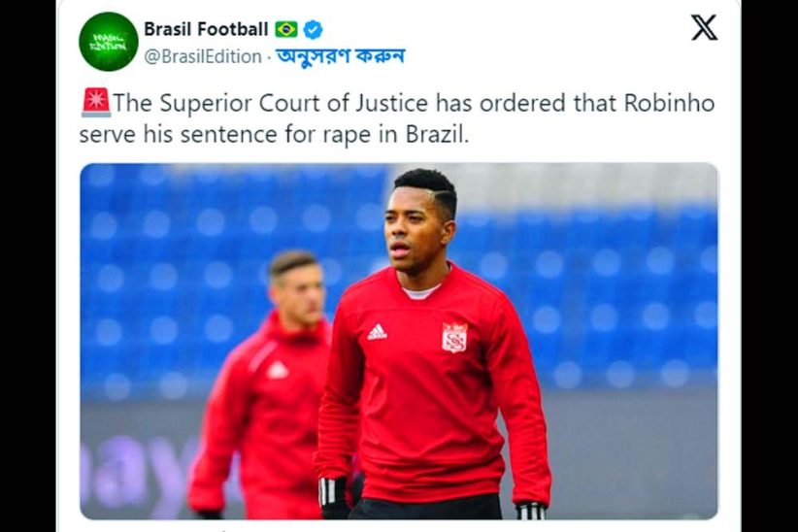Click the Brasil Football profile avatar
The height and width of the screenshot is (532, 798).
click(108, 42)
